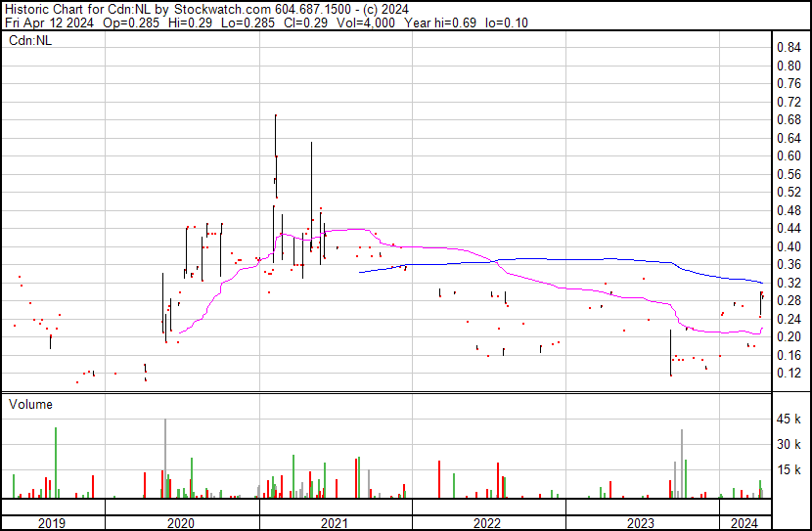
Task: Click the 0.12 price axis label
Action: point(789,374)
